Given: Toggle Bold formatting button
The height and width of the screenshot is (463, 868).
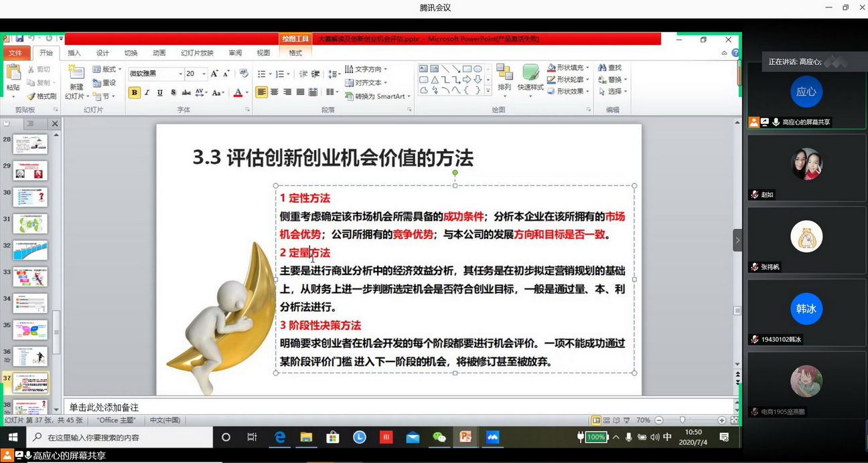Looking at the screenshot, I should click(x=135, y=92).
